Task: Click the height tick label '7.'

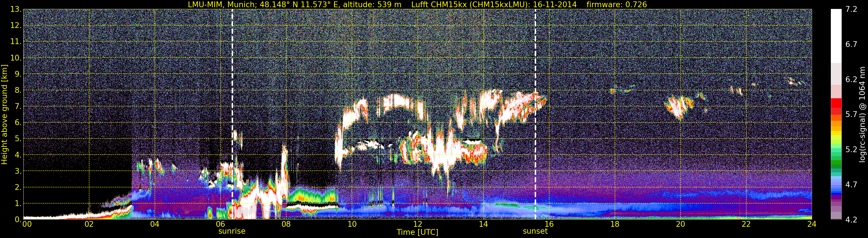Action: coord(18,106)
